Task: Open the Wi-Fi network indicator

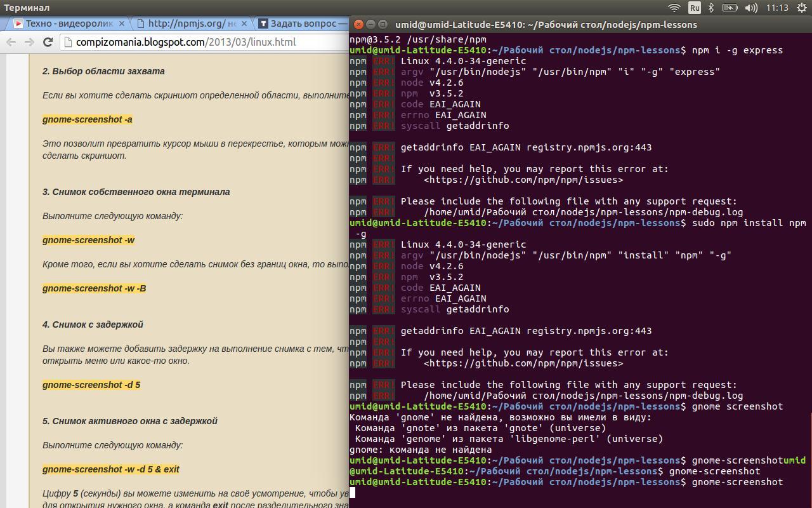Action: click(x=674, y=8)
